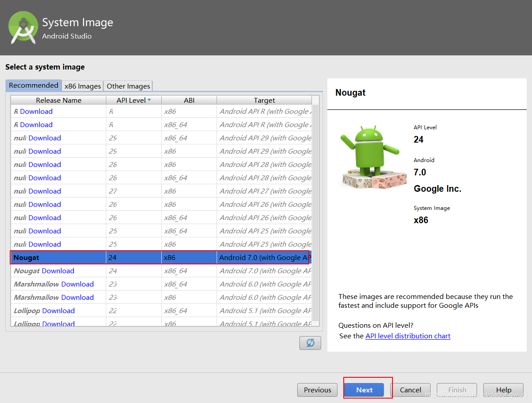
Task: Click the 'Android 7.0' target in selected row
Action: pyautogui.click(x=264, y=258)
